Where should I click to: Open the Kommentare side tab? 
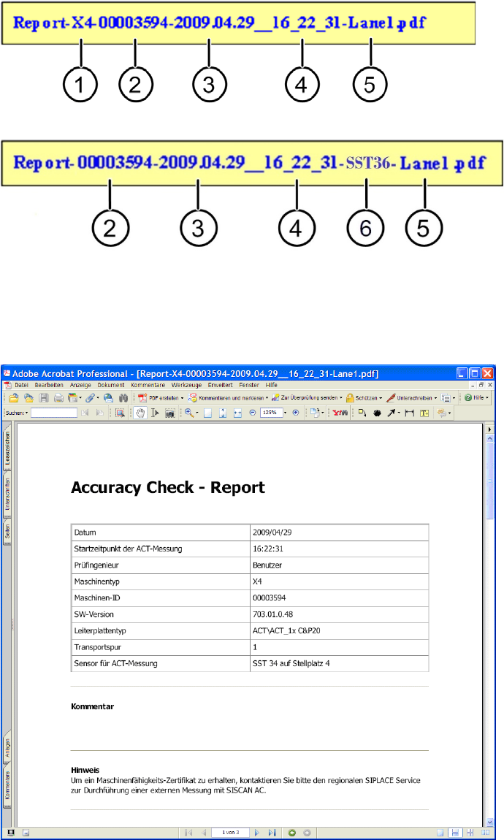tap(7, 784)
